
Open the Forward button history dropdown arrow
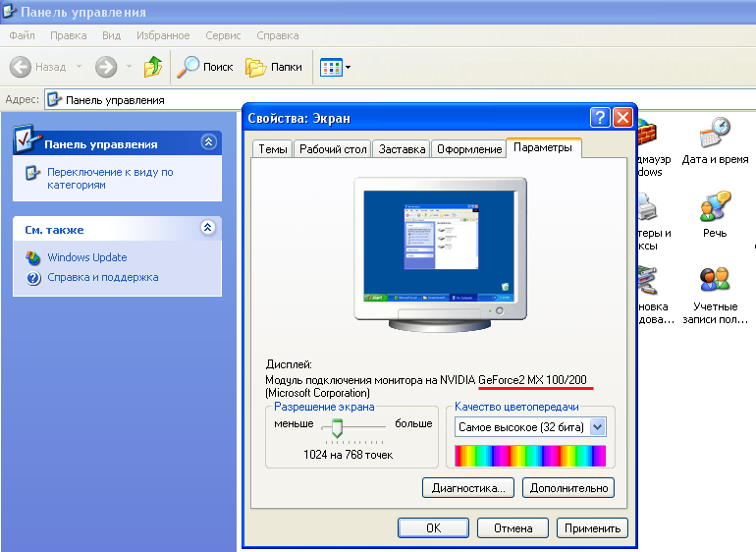click(x=129, y=67)
